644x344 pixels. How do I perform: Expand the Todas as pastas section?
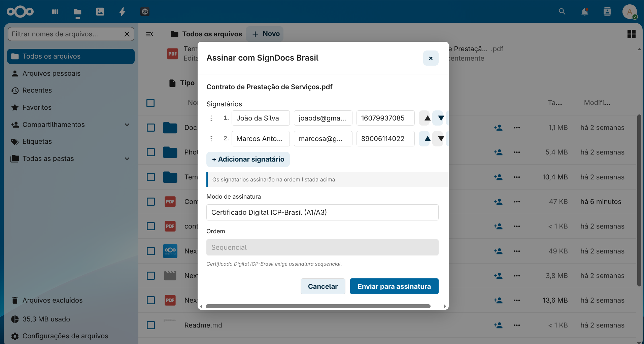pyautogui.click(x=127, y=159)
